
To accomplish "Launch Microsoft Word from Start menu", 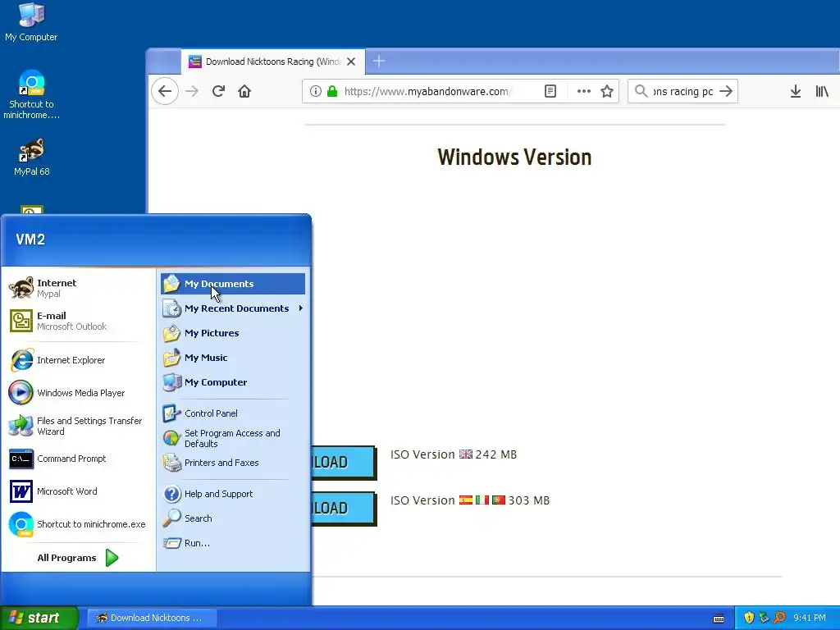I will coord(78,491).
